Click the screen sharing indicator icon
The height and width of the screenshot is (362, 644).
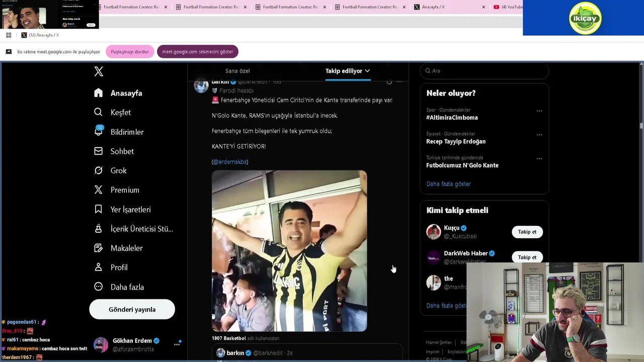coord(9,52)
